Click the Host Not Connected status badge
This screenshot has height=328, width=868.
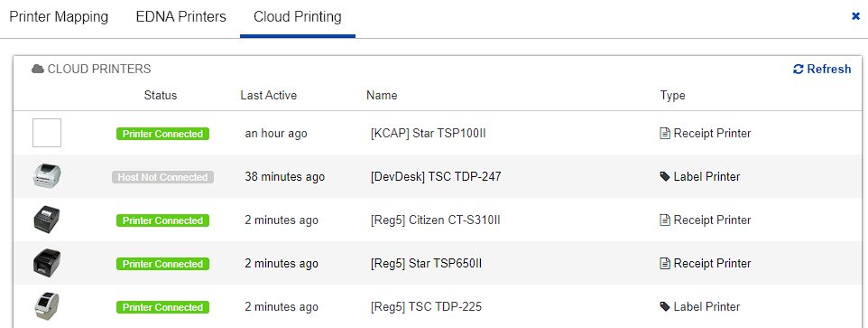[162, 177]
